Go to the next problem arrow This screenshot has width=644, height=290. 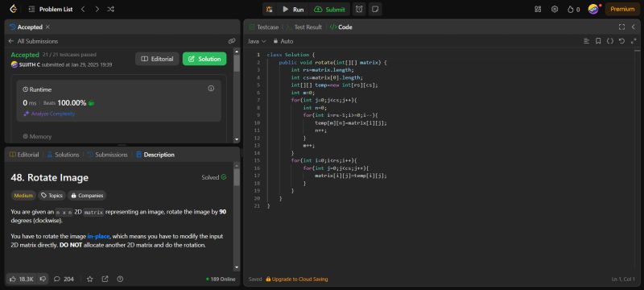click(x=97, y=9)
